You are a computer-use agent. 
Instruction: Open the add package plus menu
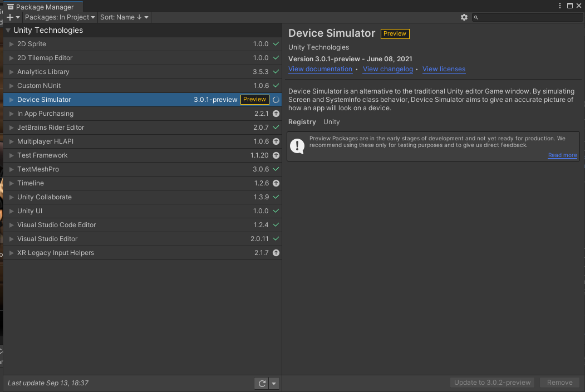point(13,17)
